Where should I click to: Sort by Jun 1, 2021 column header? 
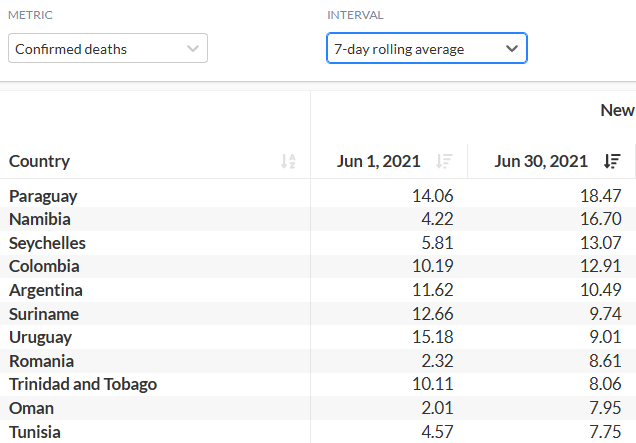379,161
